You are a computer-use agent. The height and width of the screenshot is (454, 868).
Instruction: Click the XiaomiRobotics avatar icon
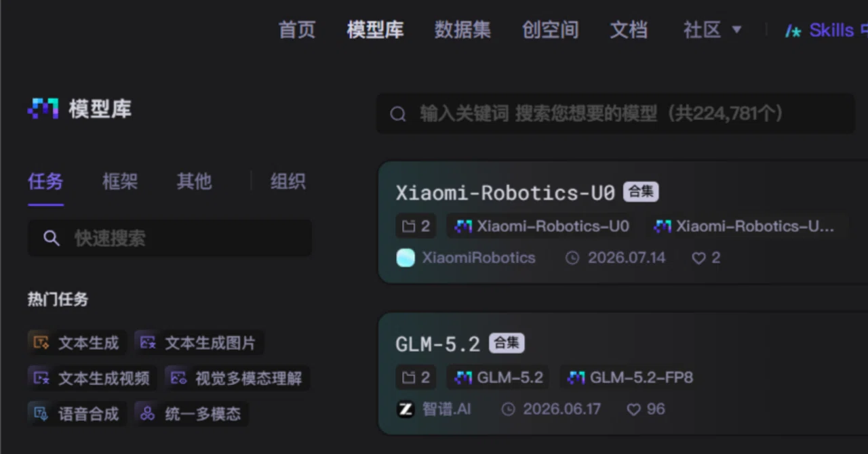click(406, 257)
